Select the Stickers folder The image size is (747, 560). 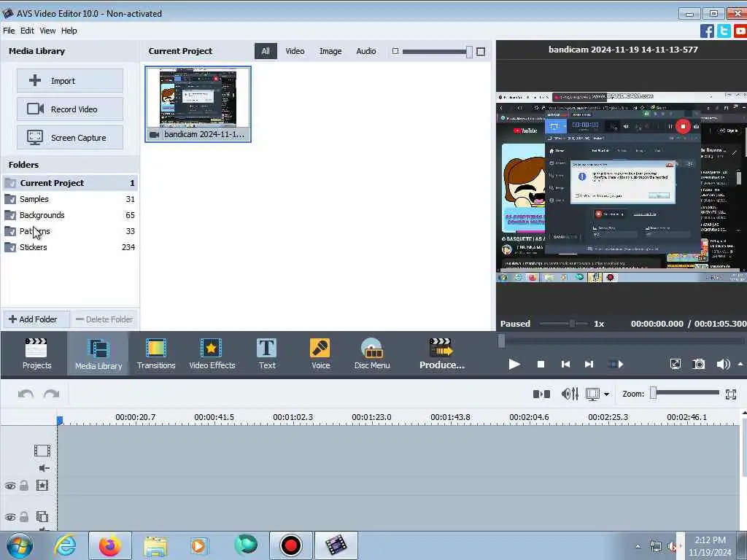70,247
